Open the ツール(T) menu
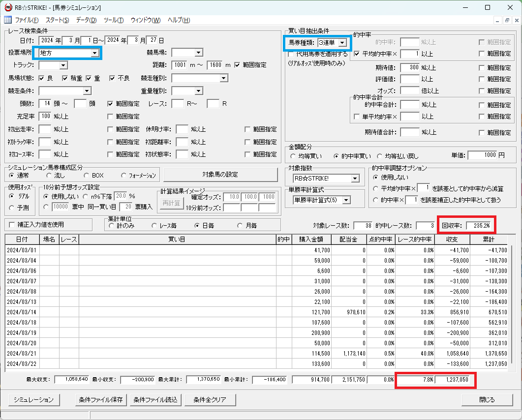 (114, 20)
